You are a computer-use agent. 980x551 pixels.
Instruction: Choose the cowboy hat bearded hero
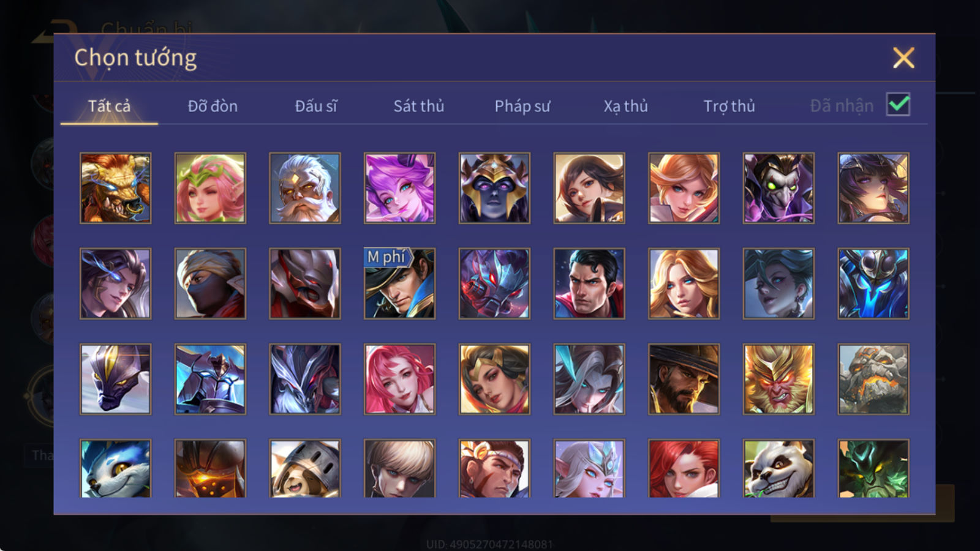684,379
